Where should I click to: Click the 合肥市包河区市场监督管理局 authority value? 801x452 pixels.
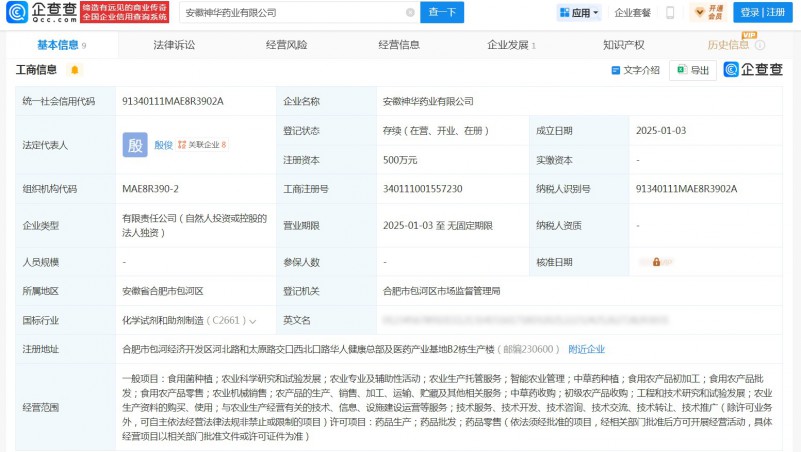click(x=441, y=291)
